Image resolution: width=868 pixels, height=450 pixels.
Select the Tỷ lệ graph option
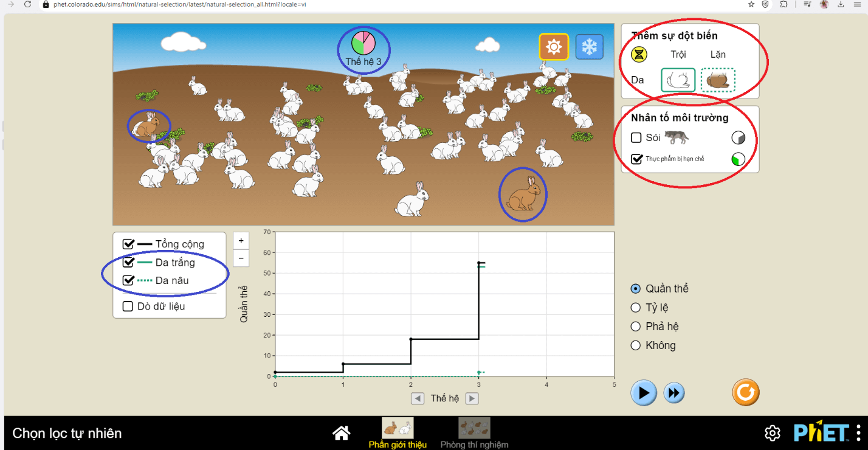tap(636, 308)
